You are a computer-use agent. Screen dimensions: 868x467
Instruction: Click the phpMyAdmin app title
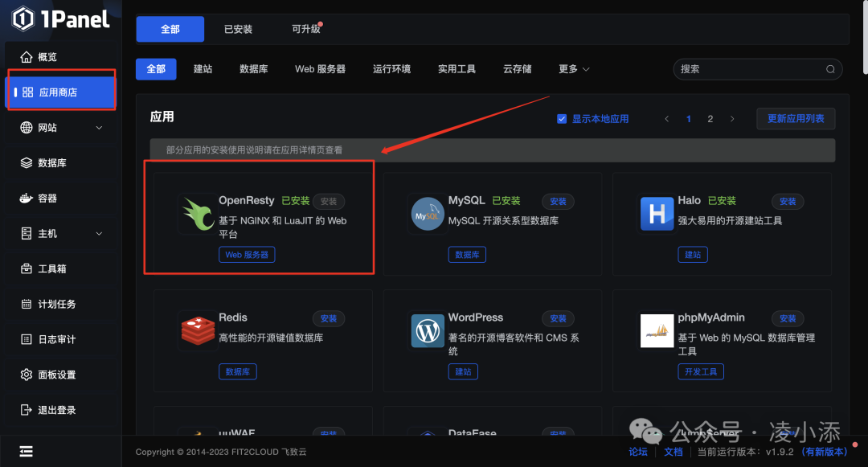(x=711, y=317)
